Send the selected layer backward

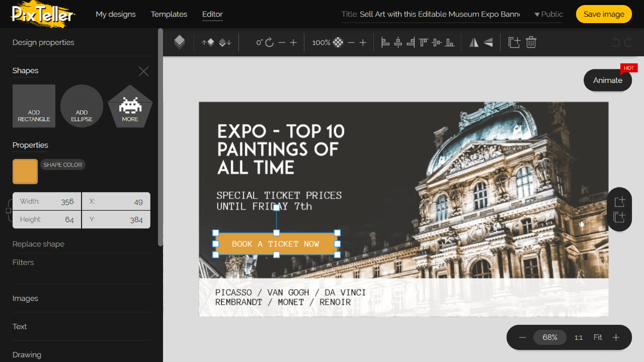225,42
